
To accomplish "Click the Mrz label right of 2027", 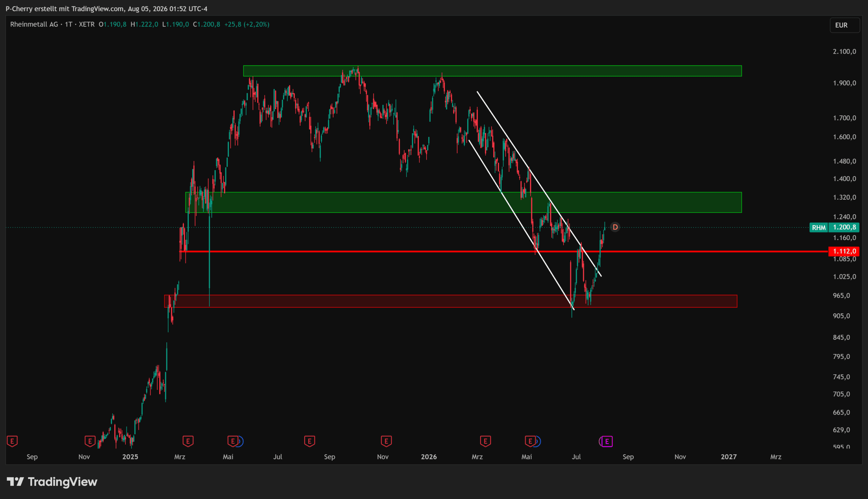I will (776, 457).
